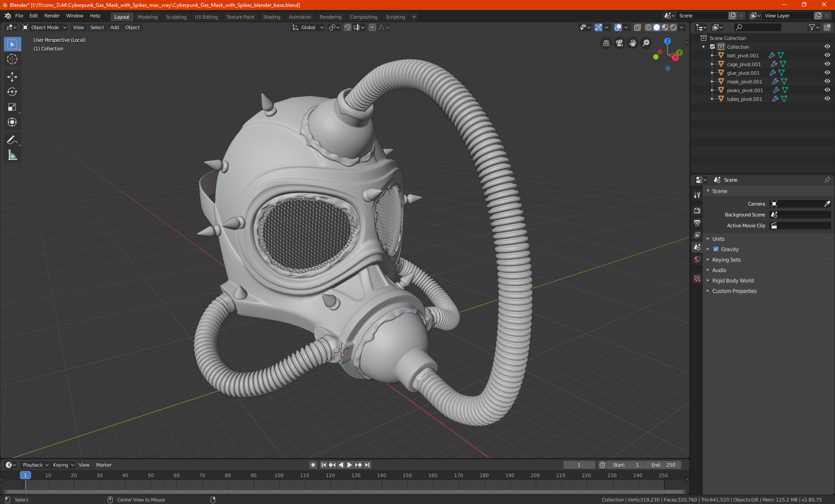
Task: Open the Render menu
Action: tap(52, 16)
